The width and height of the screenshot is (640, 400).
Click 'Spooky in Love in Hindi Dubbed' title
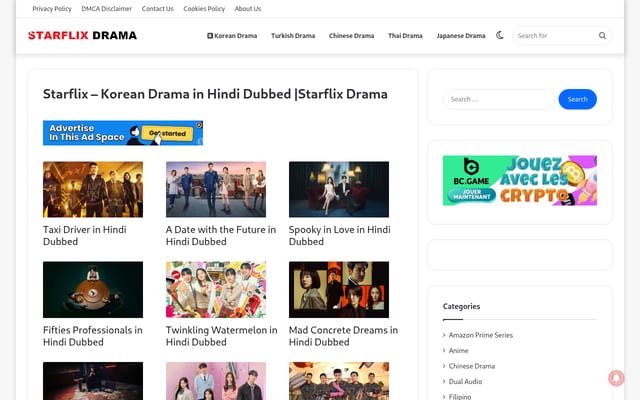(x=340, y=236)
